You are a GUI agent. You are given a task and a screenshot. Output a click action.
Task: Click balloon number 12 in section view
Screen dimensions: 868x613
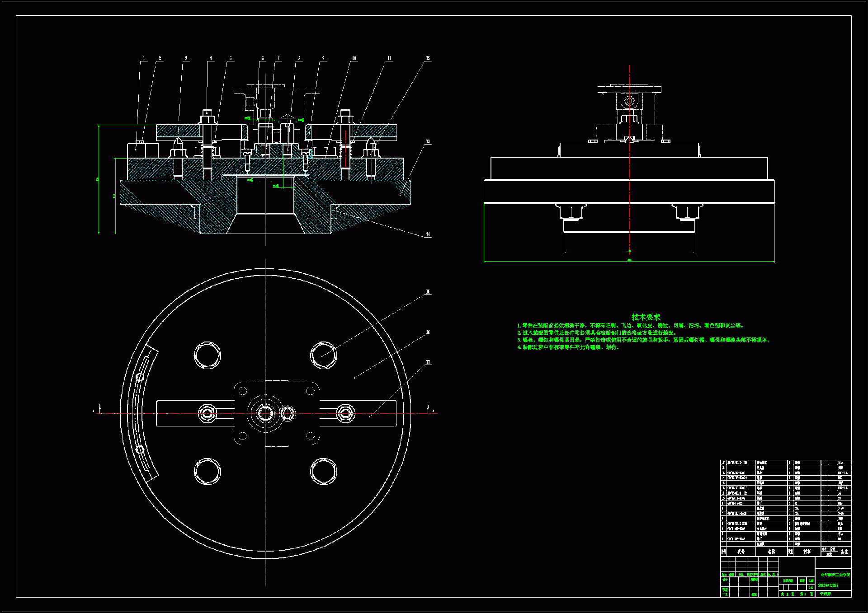coord(428,58)
